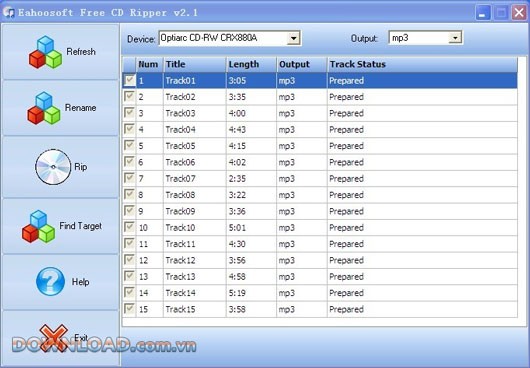Viewport: 530px width, 368px height.
Task: Click the Help button label
Action: click(80, 281)
